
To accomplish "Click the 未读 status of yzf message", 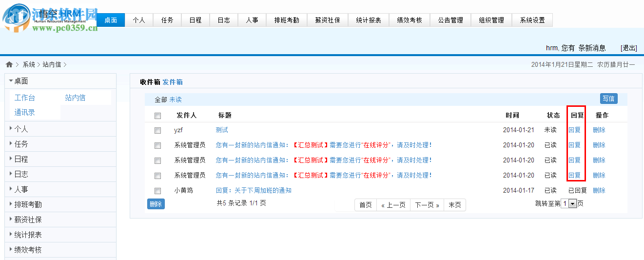I will (x=550, y=130).
